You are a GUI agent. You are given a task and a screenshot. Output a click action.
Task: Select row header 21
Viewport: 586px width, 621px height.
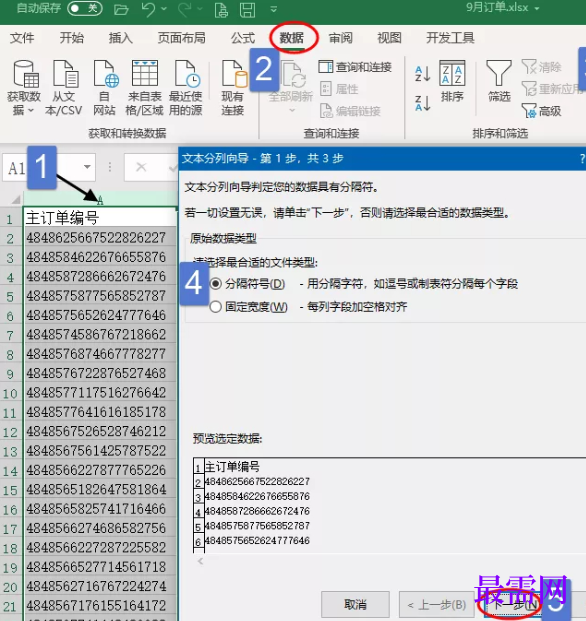click(x=10, y=606)
